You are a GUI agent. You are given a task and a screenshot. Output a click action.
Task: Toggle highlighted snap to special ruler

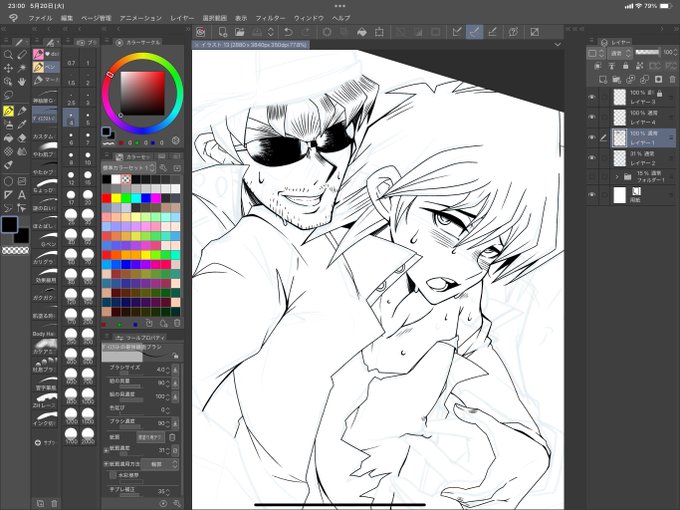click(x=474, y=32)
